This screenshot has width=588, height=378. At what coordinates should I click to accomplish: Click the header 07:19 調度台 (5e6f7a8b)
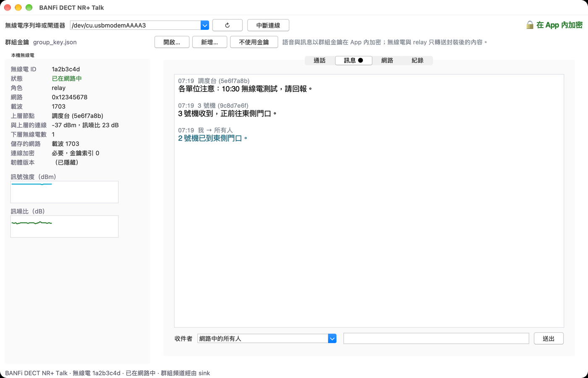tap(214, 81)
